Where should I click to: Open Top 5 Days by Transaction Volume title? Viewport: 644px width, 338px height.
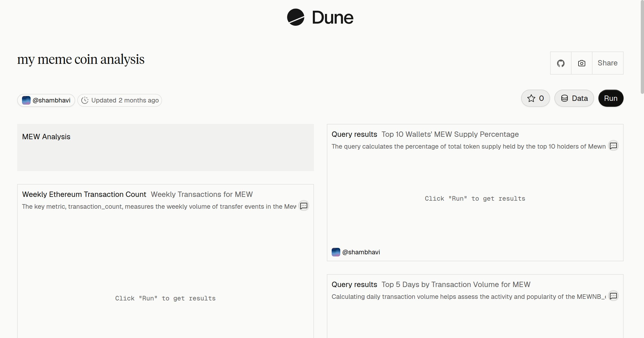pyautogui.click(x=456, y=284)
